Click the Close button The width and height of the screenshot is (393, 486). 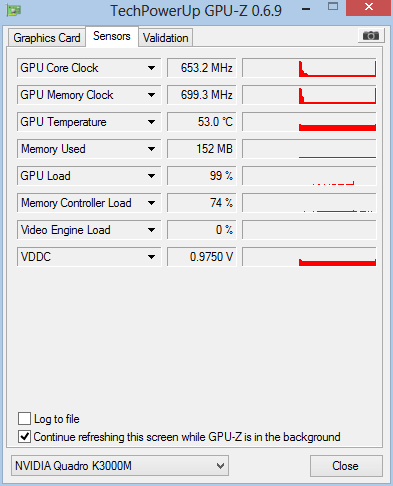point(346,466)
